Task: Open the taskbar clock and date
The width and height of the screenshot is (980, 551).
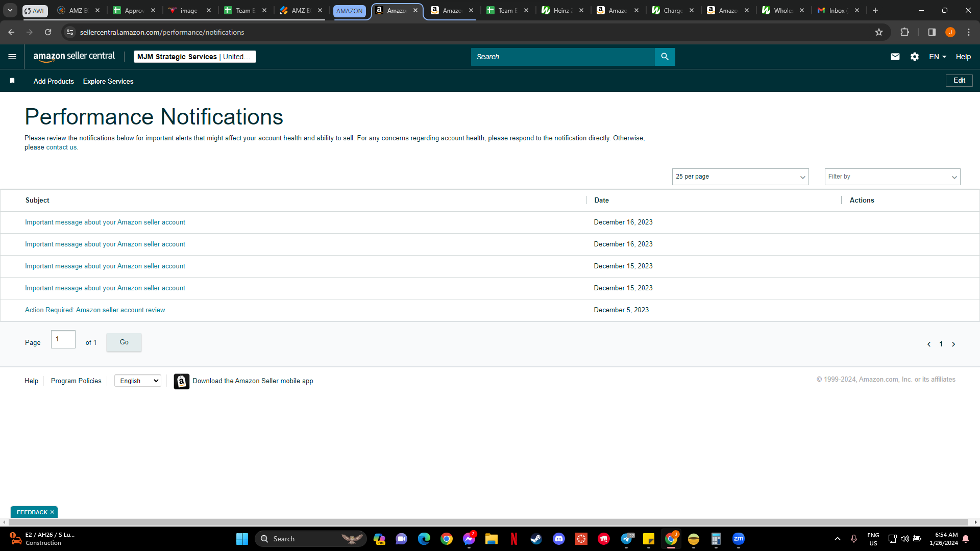Action: (944, 539)
